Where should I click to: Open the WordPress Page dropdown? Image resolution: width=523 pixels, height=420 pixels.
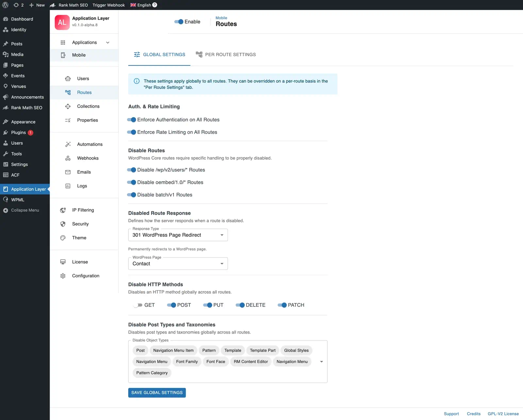coord(178,264)
